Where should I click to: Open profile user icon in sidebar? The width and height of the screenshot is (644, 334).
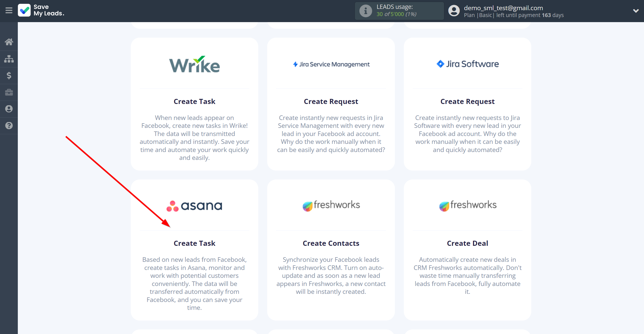[x=9, y=109]
